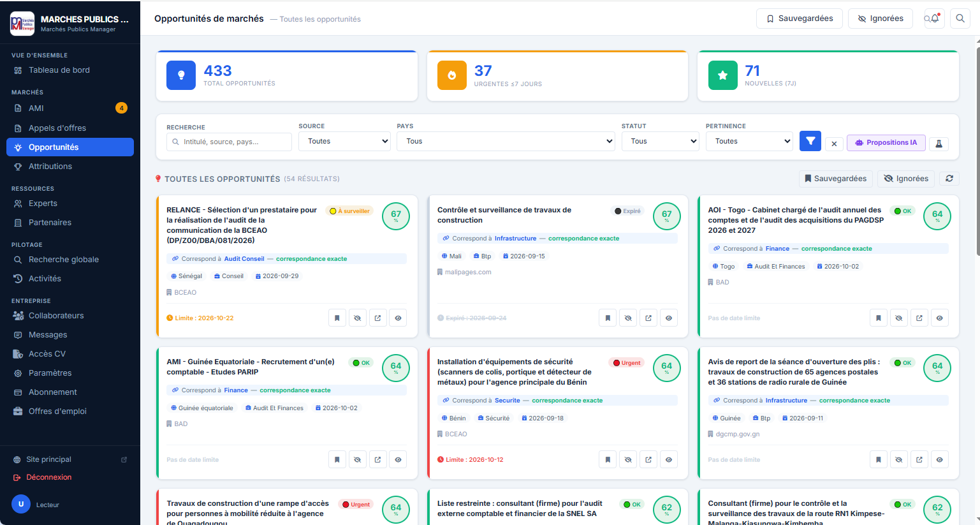
Task: Click the blue lightbulb total opportunités icon
Action: 181,75
